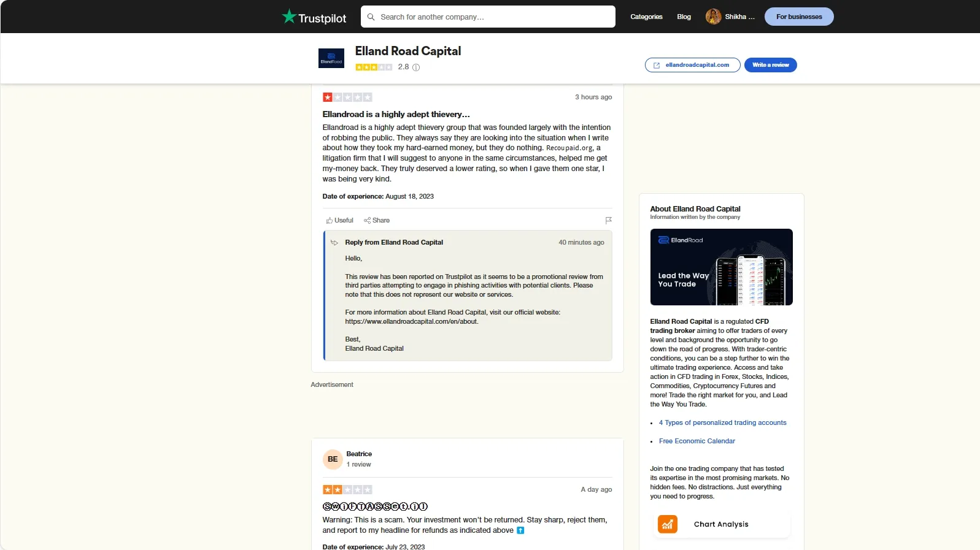Open the Free Economic Calendar link

[x=696, y=441]
